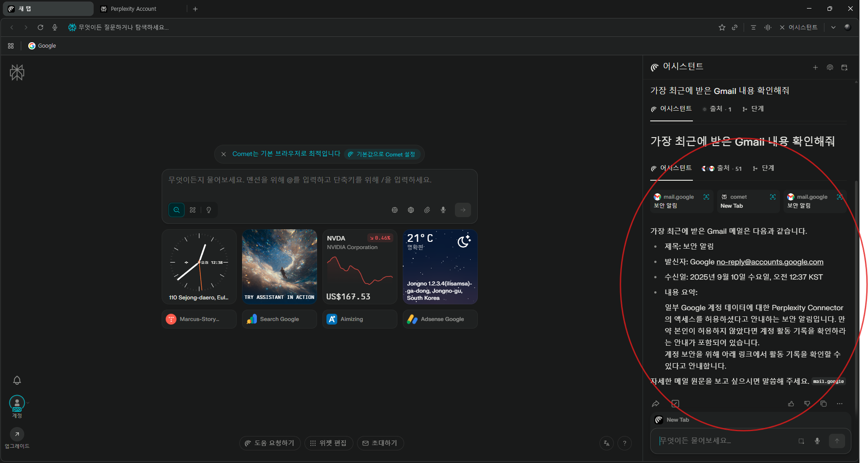868x463 pixels.
Task: Open apps grid in bookmarks bar
Action: pos(11,46)
